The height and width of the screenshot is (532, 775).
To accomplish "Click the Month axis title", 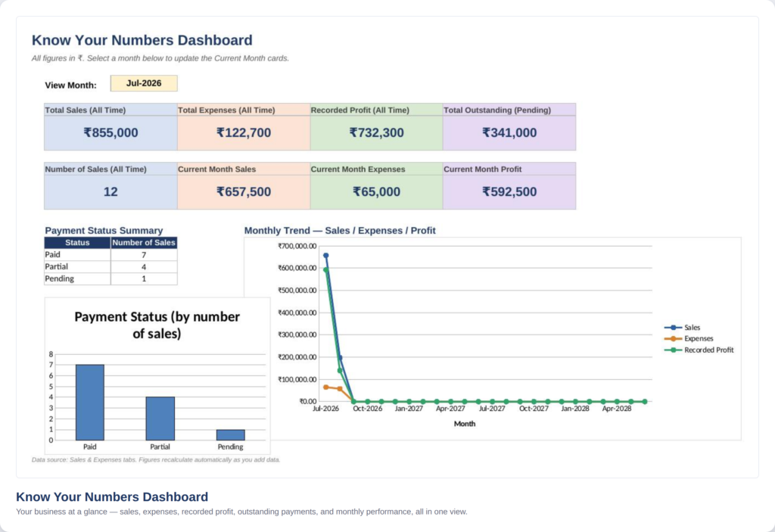I will point(465,424).
